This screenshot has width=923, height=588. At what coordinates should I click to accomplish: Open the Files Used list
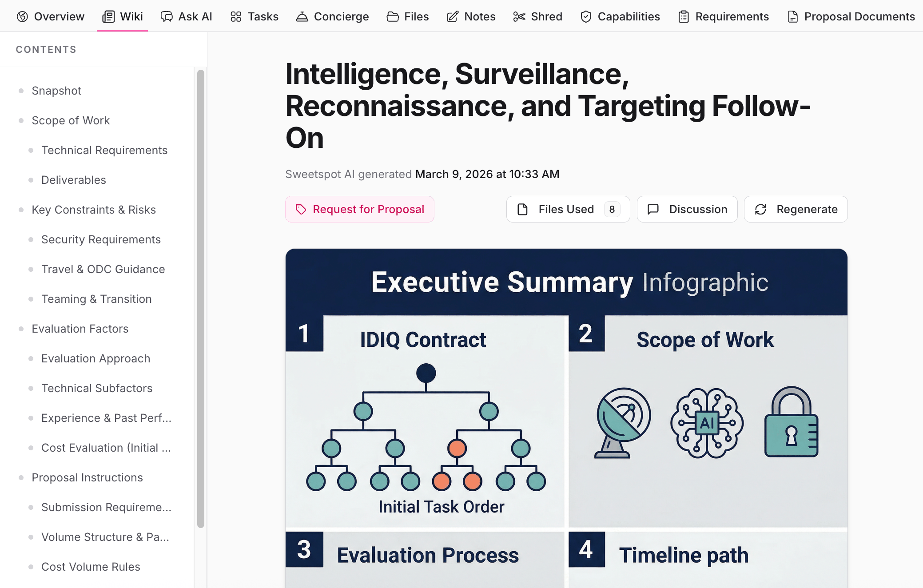(568, 209)
